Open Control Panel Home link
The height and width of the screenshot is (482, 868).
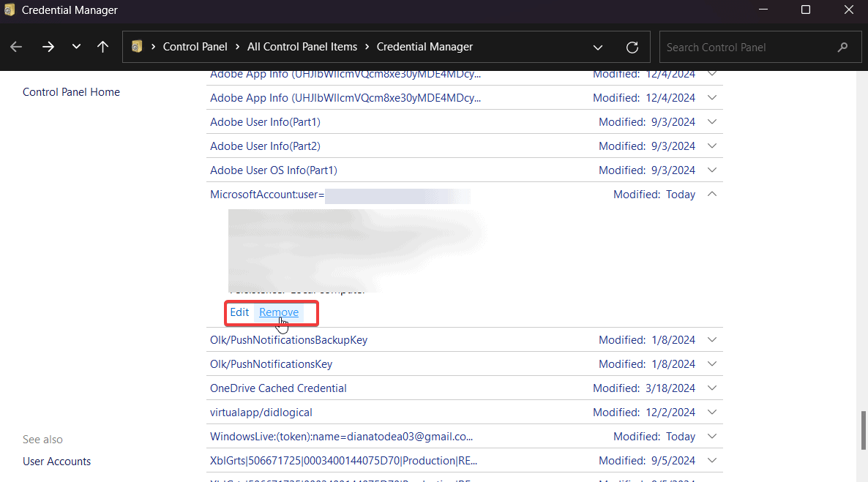pos(71,92)
